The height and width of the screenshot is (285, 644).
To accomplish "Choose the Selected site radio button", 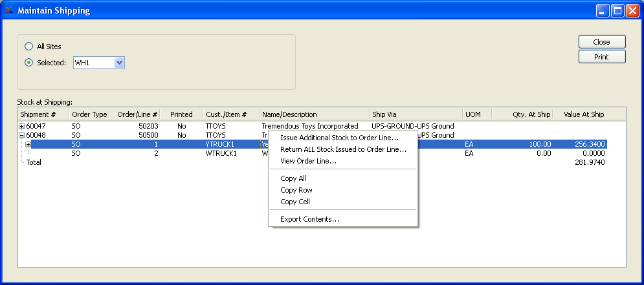I will tap(28, 63).
